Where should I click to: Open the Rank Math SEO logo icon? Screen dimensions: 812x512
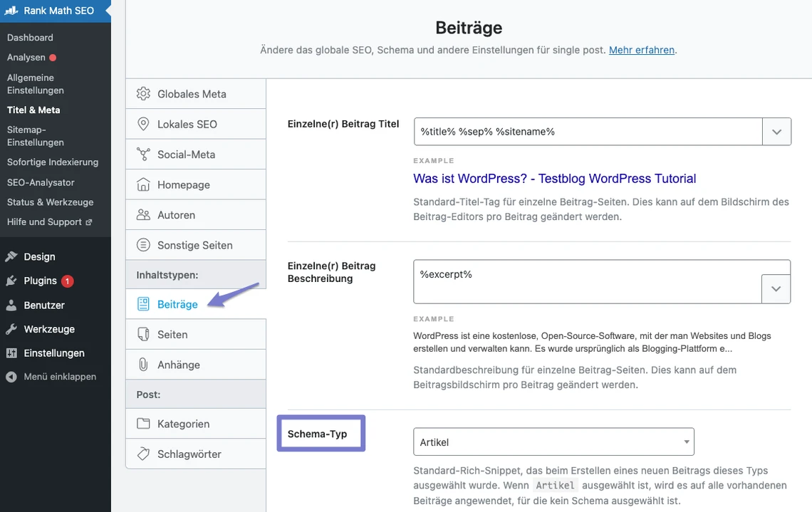(x=11, y=10)
